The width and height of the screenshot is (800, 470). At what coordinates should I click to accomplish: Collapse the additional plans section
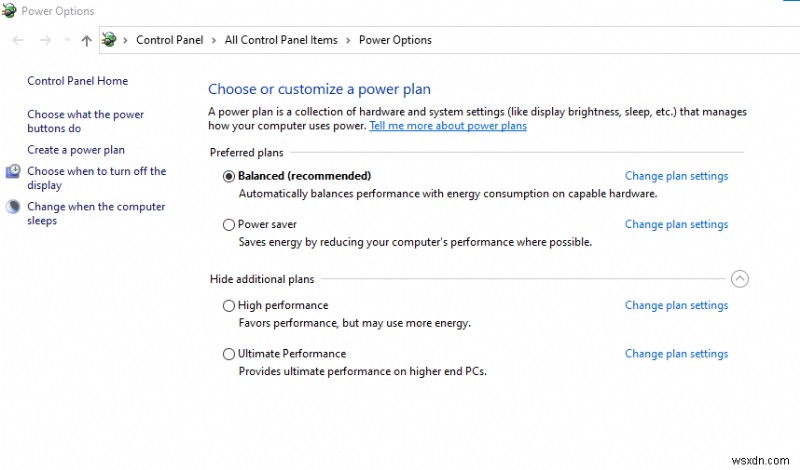(740, 280)
